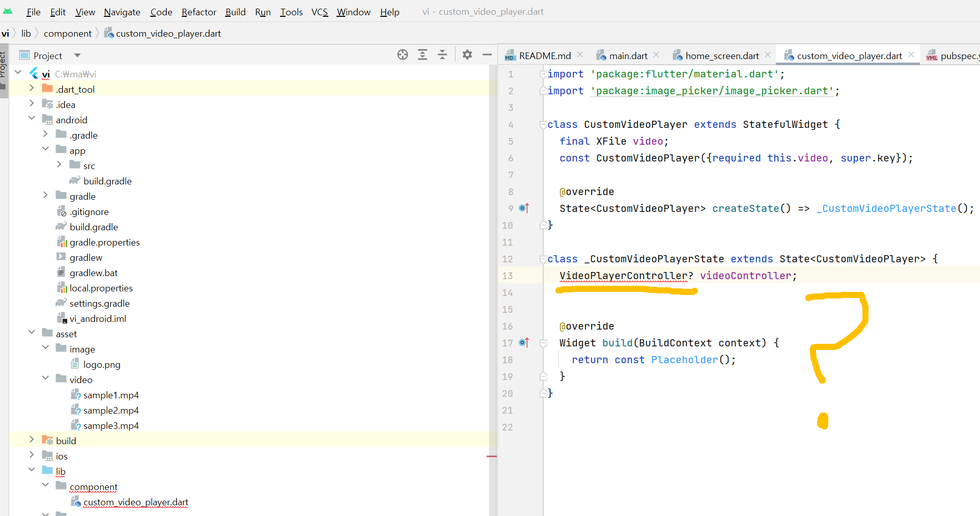980x516 pixels.
Task: Open the Project view dropdown
Action: click(x=77, y=55)
